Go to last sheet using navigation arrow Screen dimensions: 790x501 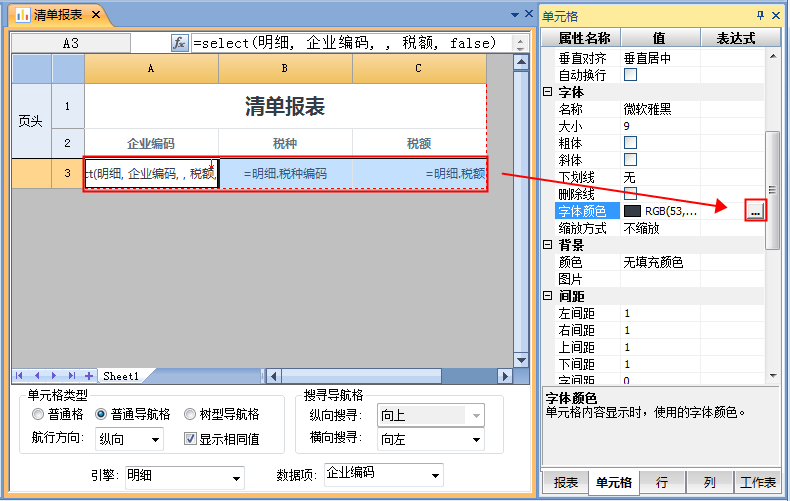[72, 376]
